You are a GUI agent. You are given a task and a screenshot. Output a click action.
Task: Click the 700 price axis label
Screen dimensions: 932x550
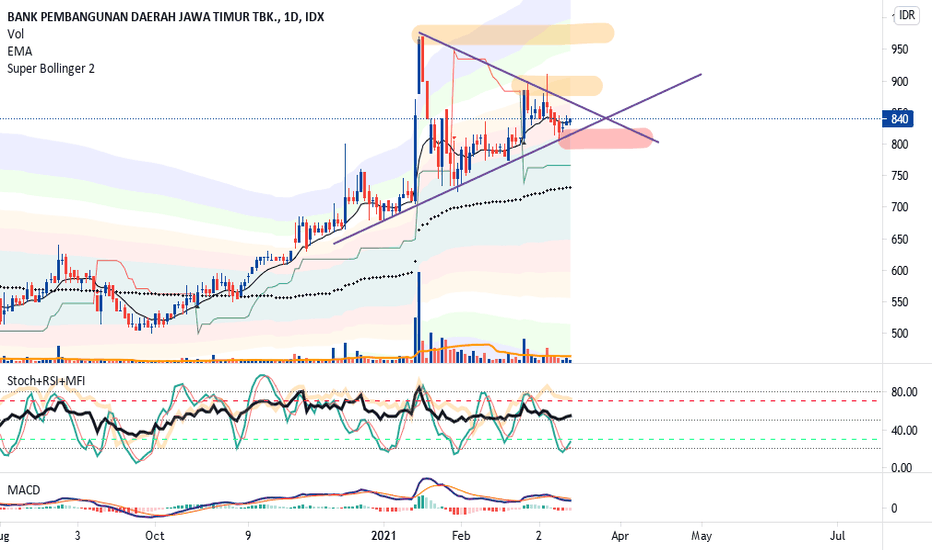click(900, 208)
